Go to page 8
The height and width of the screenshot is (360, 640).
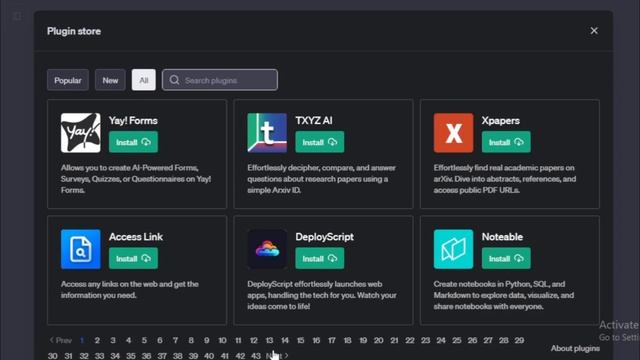click(191, 340)
